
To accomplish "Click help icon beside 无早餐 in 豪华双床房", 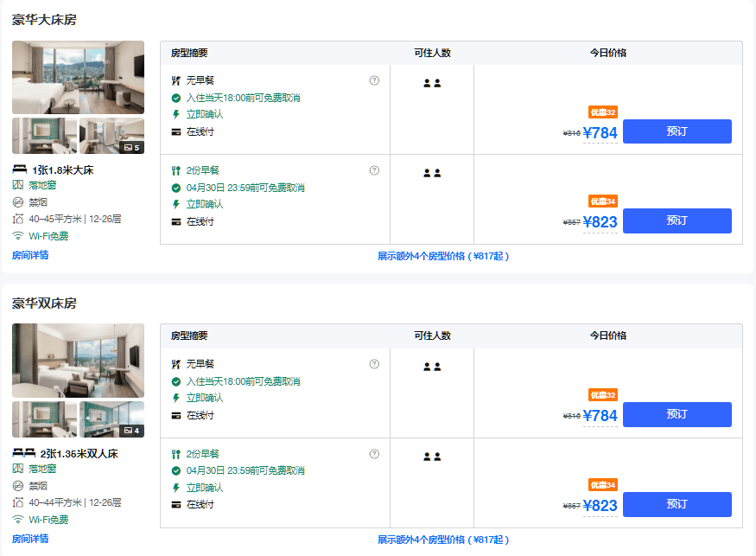I will [374, 364].
